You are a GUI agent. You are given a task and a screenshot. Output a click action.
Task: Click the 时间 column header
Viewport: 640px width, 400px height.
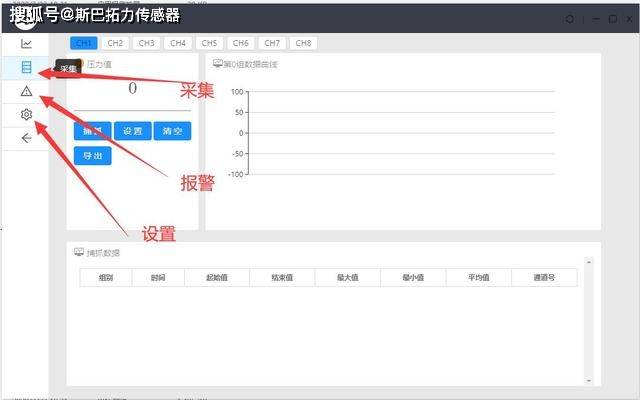[x=158, y=278]
